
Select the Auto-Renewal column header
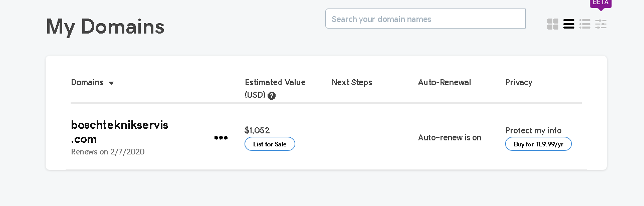pos(445,83)
